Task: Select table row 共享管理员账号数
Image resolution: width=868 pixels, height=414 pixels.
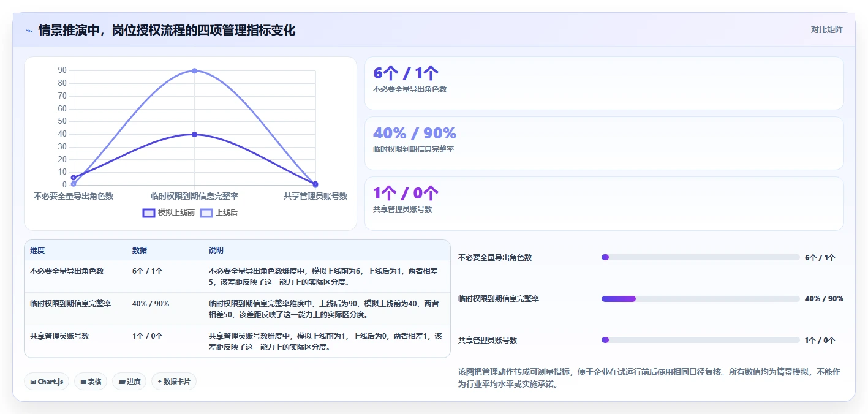Action: [237, 341]
